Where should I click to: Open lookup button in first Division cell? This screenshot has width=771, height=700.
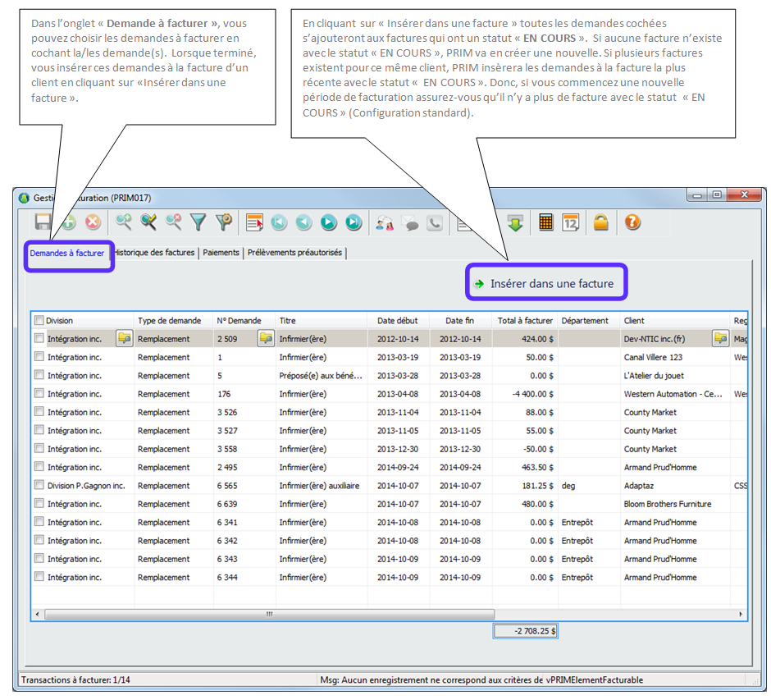124,338
